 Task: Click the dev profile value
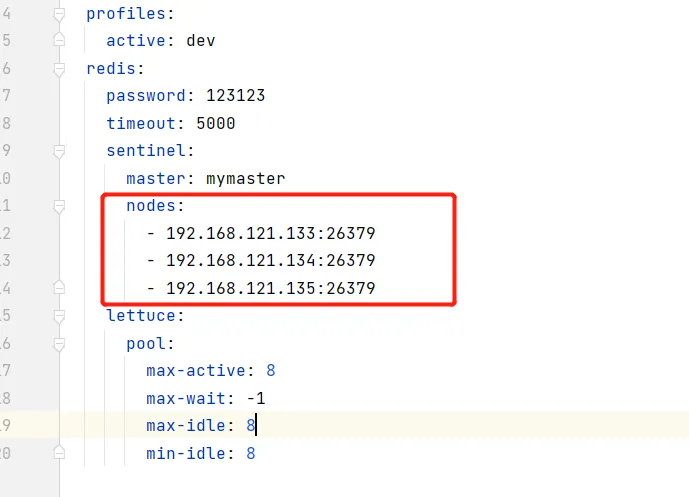click(201, 40)
